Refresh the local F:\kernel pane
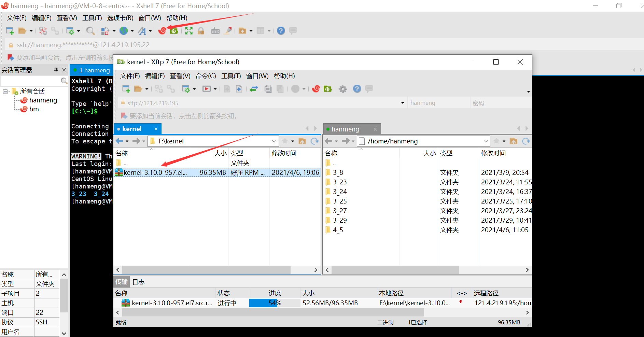Viewport: 644px width, 337px height. tap(314, 141)
